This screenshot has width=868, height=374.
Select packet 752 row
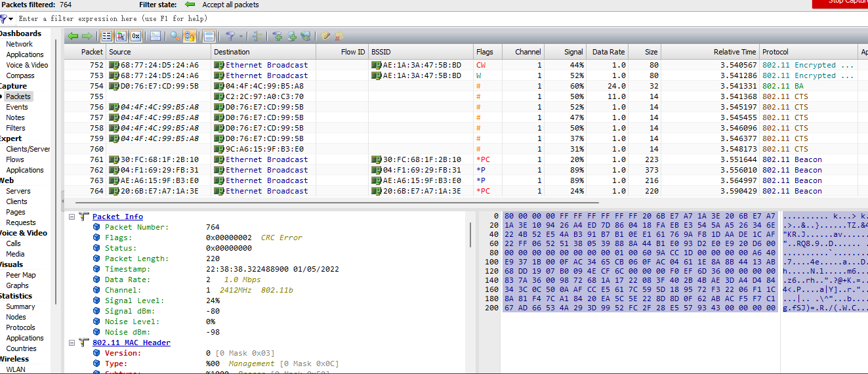pos(466,65)
